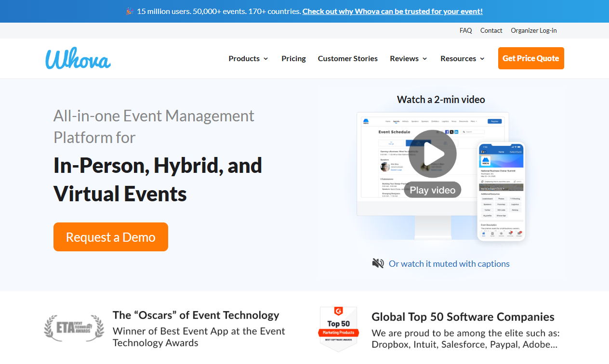Click the 'Play video' label
The image size is (609, 364).
point(433,190)
